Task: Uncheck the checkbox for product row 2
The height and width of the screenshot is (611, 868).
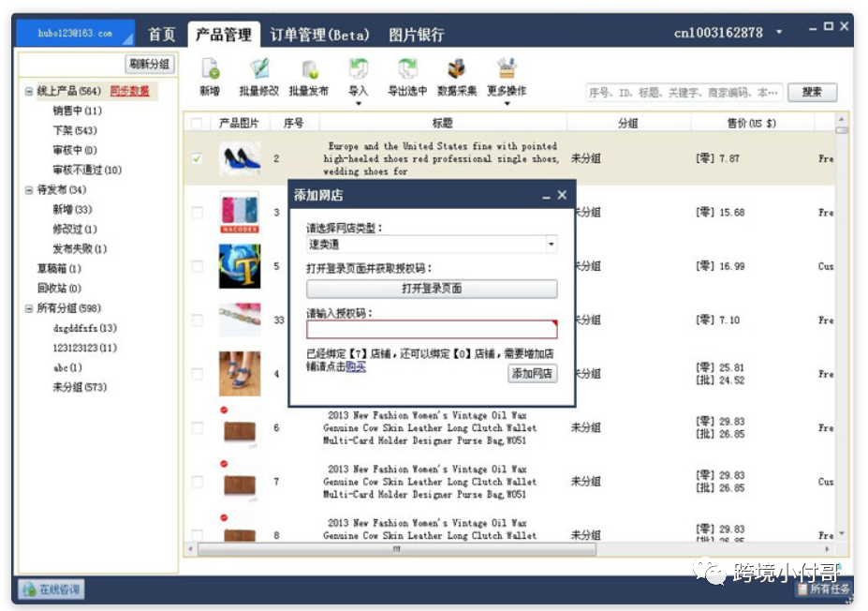Action: [197, 158]
